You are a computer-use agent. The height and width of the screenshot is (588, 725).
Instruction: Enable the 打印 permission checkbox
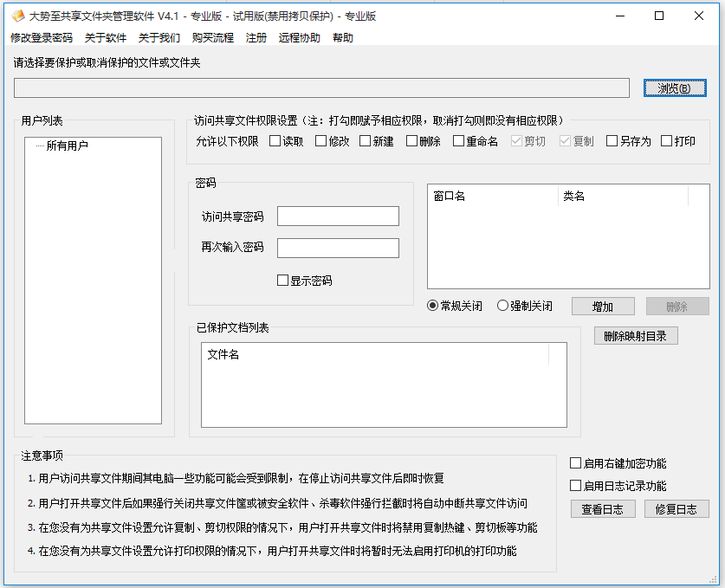(667, 141)
